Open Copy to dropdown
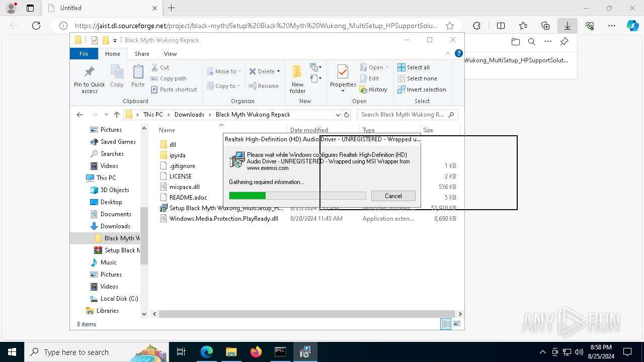Viewport: 644px width, 362px height. point(224,86)
